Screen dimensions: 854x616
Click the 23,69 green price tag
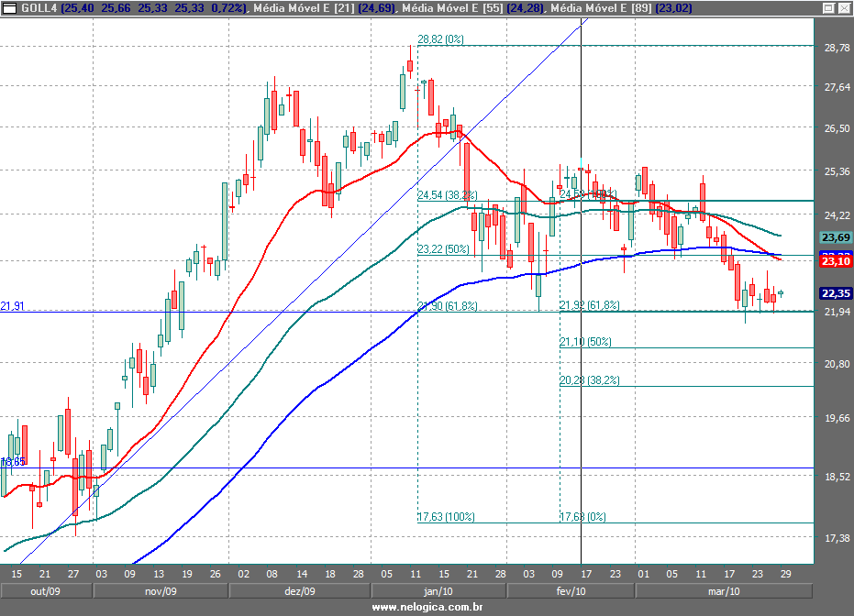(x=836, y=237)
